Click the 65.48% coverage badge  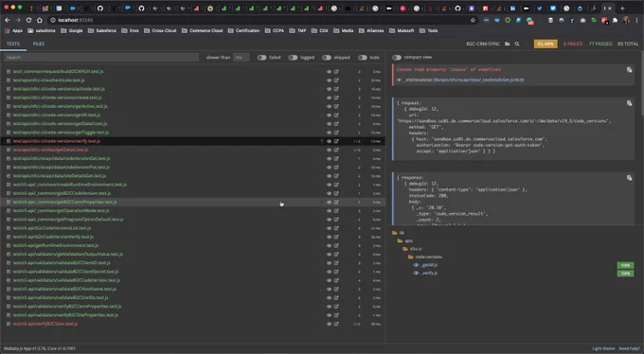pyautogui.click(x=546, y=44)
